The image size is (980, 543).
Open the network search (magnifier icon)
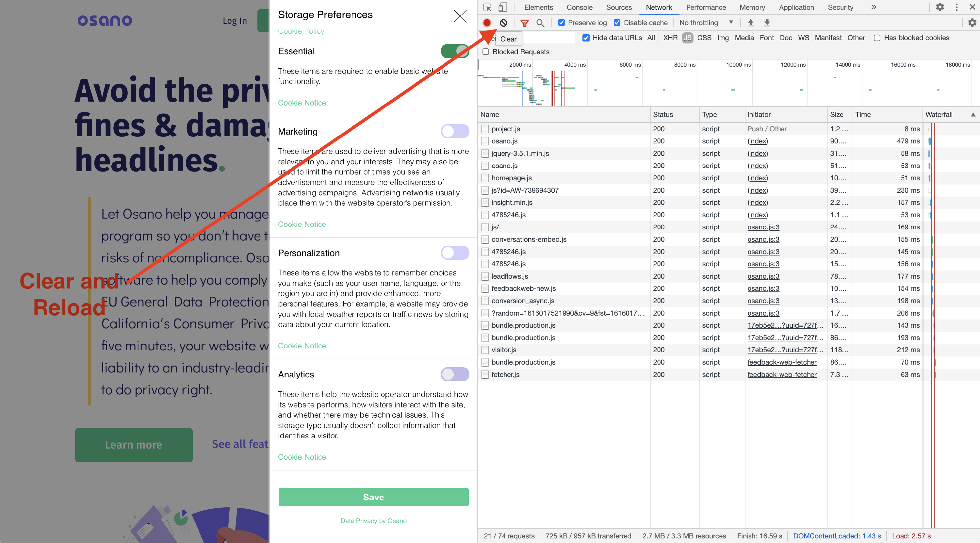pos(541,23)
